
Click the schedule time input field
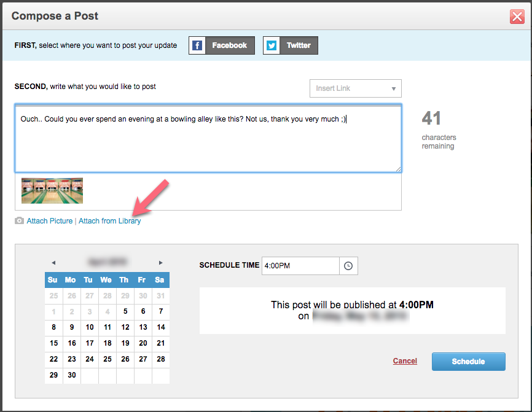(300, 266)
